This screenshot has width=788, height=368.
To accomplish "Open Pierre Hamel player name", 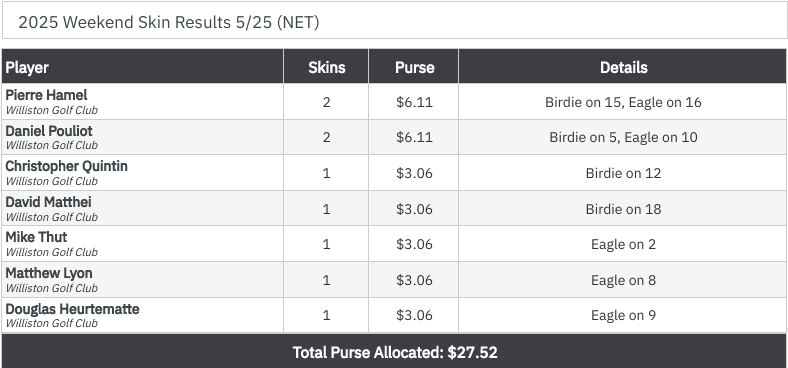I will [46, 95].
